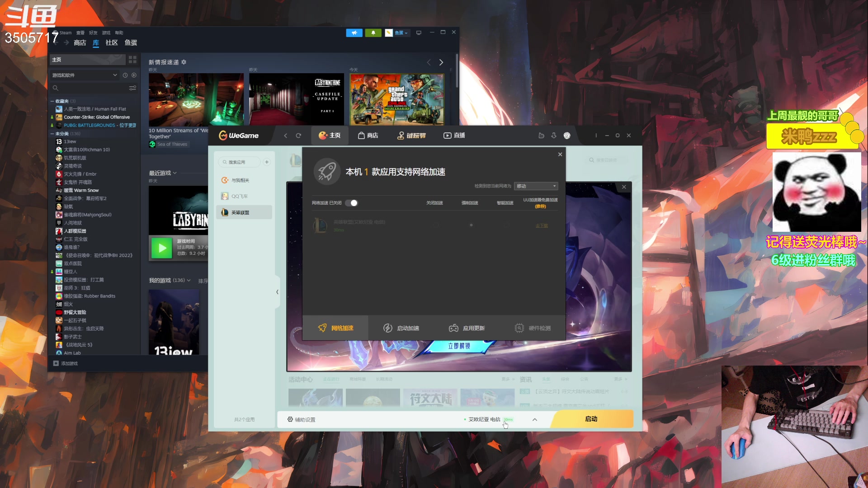Screen dimensions: 868x488
Task: Show previous news items with left arrow
Action: [x=429, y=62]
